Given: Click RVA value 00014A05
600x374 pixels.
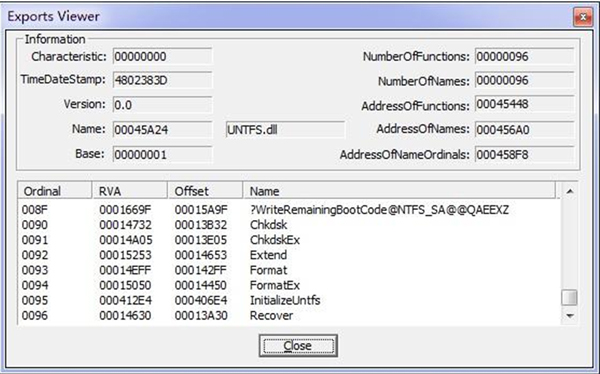Looking at the screenshot, I should [x=126, y=240].
